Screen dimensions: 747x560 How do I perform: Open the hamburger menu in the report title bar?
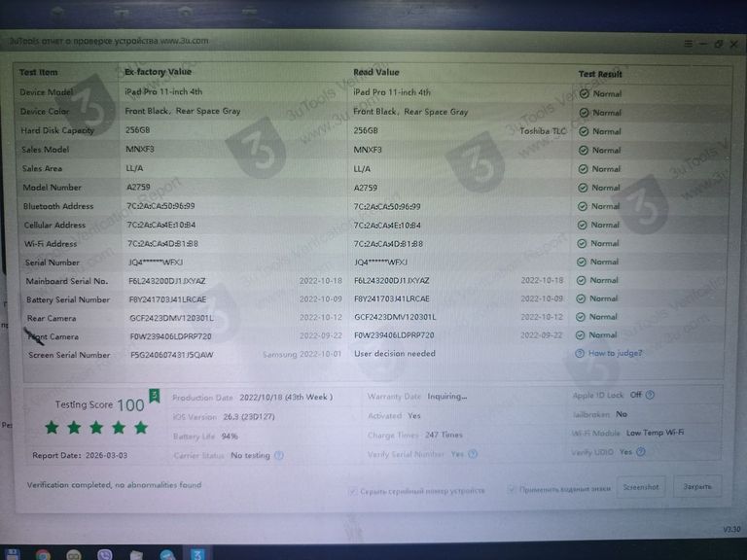688,44
